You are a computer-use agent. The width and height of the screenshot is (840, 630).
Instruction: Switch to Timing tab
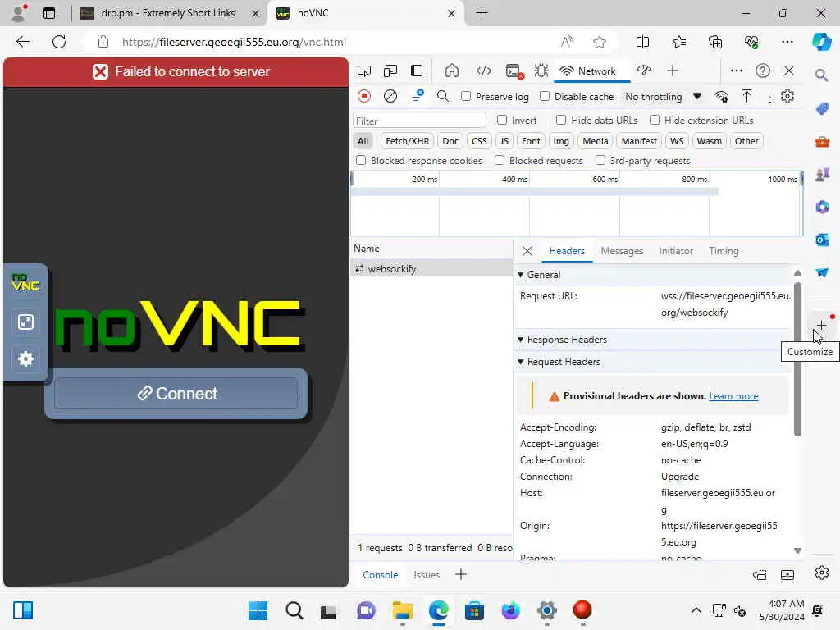(724, 251)
